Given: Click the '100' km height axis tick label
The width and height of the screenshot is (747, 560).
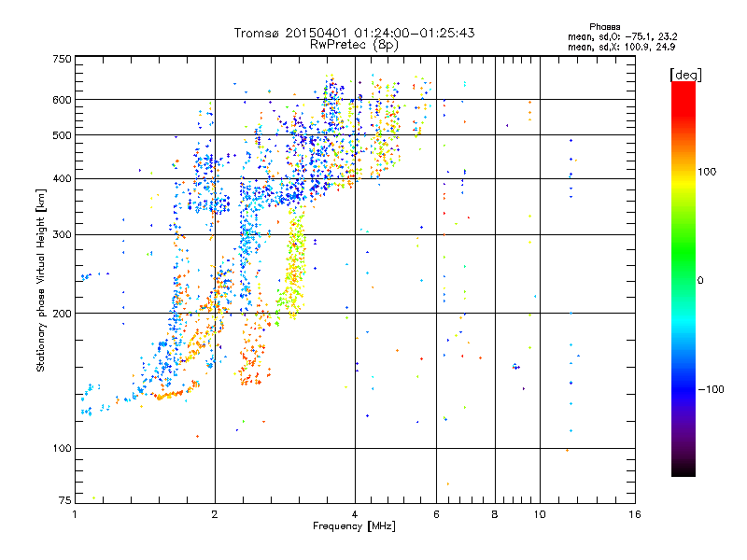Looking at the screenshot, I should click(62, 448).
